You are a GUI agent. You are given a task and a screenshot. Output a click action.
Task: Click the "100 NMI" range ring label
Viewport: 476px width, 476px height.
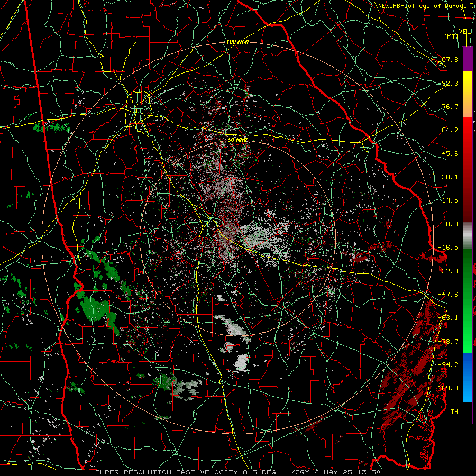pos(237,42)
